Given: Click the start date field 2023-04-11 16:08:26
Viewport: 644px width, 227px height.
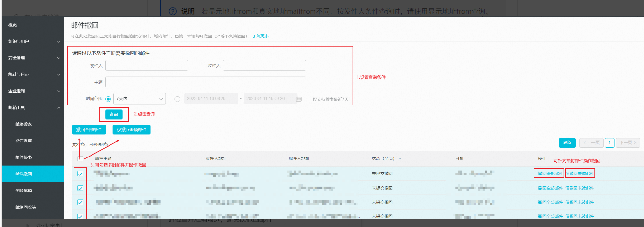Looking at the screenshot, I should coord(211,99).
